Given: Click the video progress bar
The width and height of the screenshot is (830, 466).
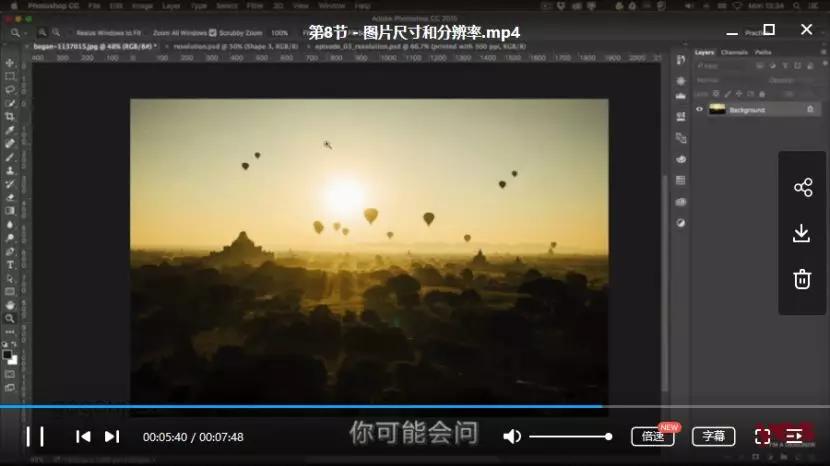Looking at the screenshot, I should pyautogui.click(x=415, y=407).
